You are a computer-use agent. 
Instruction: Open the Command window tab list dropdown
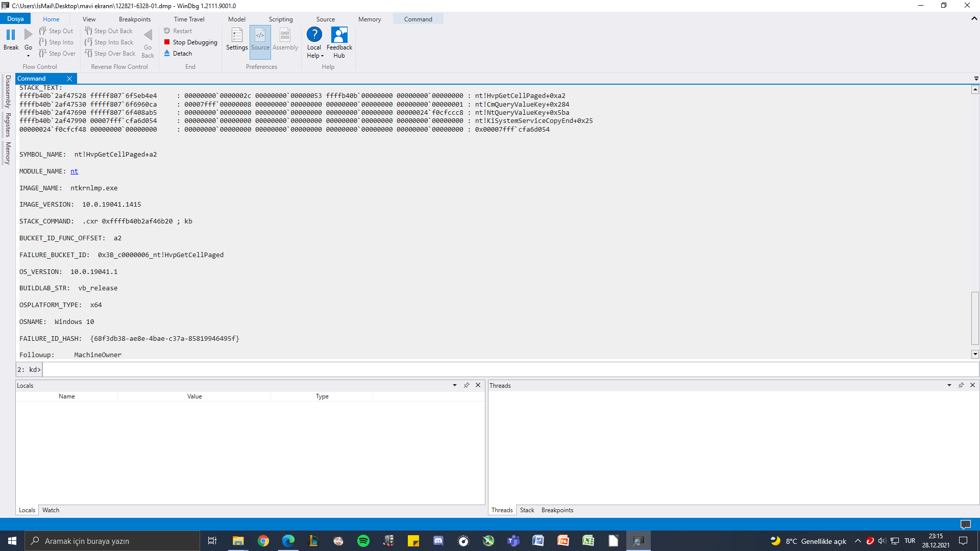(x=976, y=79)
